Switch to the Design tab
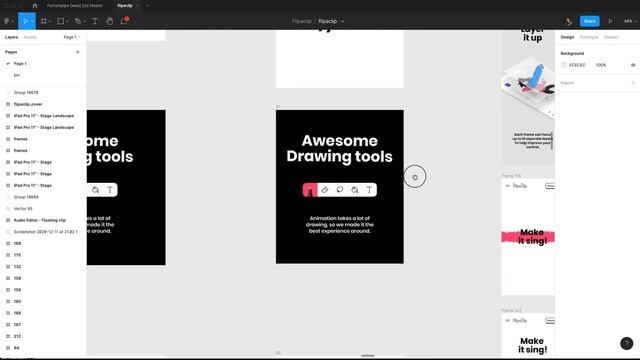Image resolution: width=640 pixels, height=360 pixels. tap(567, 37)
